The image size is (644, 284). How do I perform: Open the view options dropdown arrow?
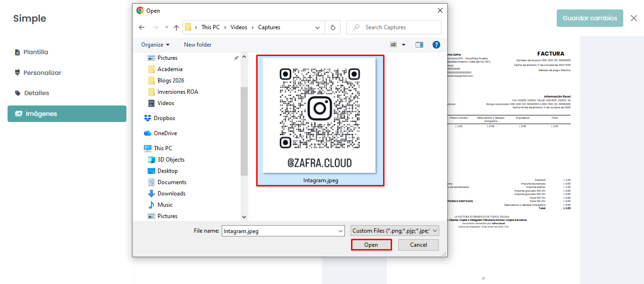(403, 45)
